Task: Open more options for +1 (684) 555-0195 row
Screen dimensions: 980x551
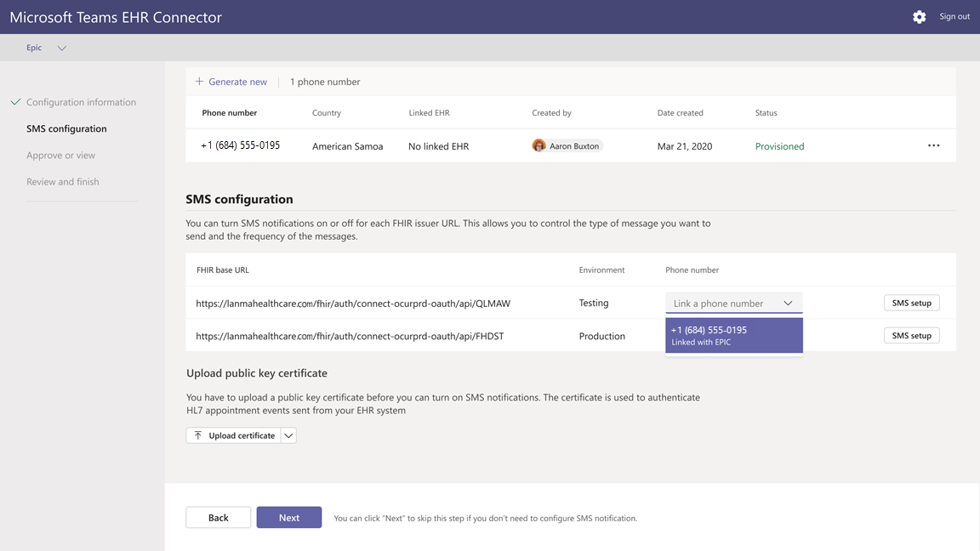Action: tap(934, 145)
